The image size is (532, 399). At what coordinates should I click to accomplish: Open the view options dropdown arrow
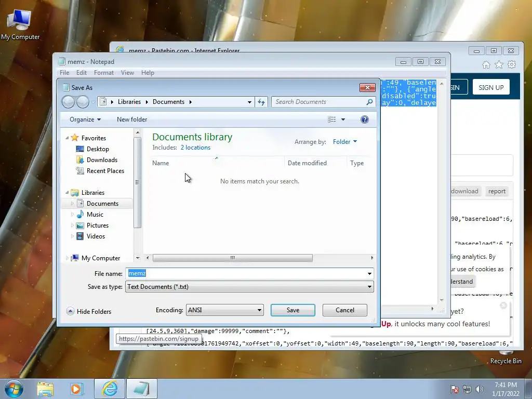pos(343,119)
